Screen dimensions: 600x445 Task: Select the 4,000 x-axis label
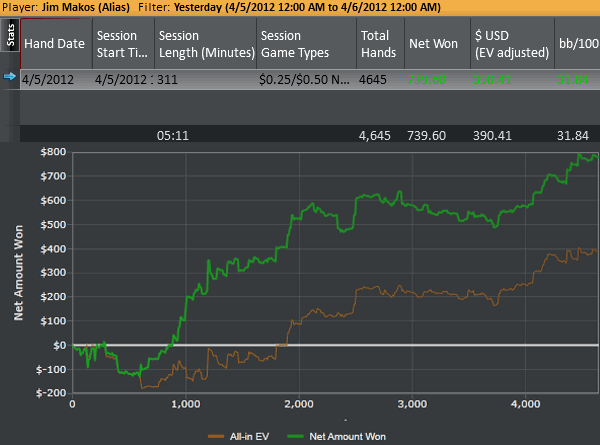[x=525, y=404]
